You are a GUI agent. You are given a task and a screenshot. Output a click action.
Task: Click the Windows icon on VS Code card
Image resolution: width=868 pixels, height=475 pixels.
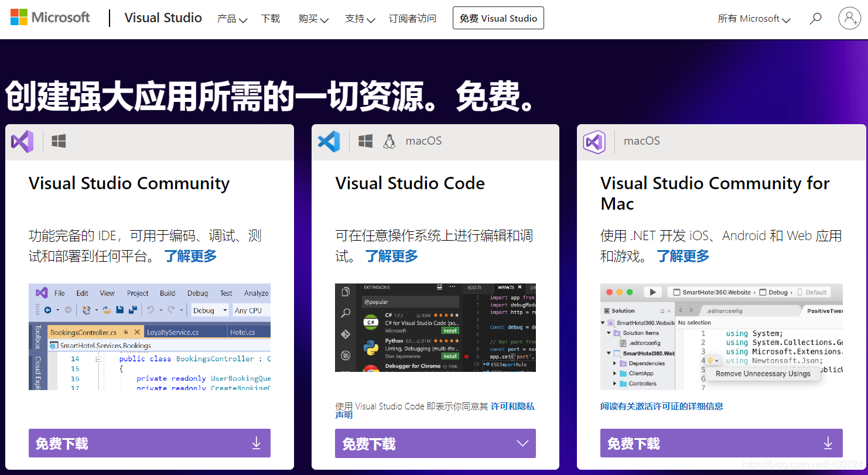pyautogui.click(x=365, y=141)
